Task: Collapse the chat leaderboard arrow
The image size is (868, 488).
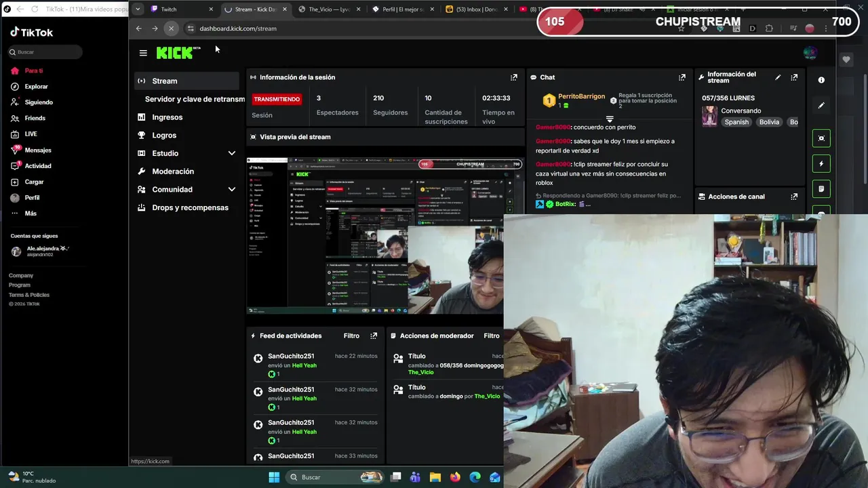Action: (x=609, y=119)
